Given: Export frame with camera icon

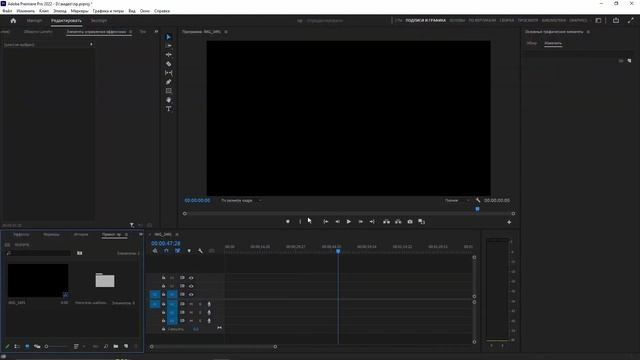Looking at the screenshot, I should [410, 222].
